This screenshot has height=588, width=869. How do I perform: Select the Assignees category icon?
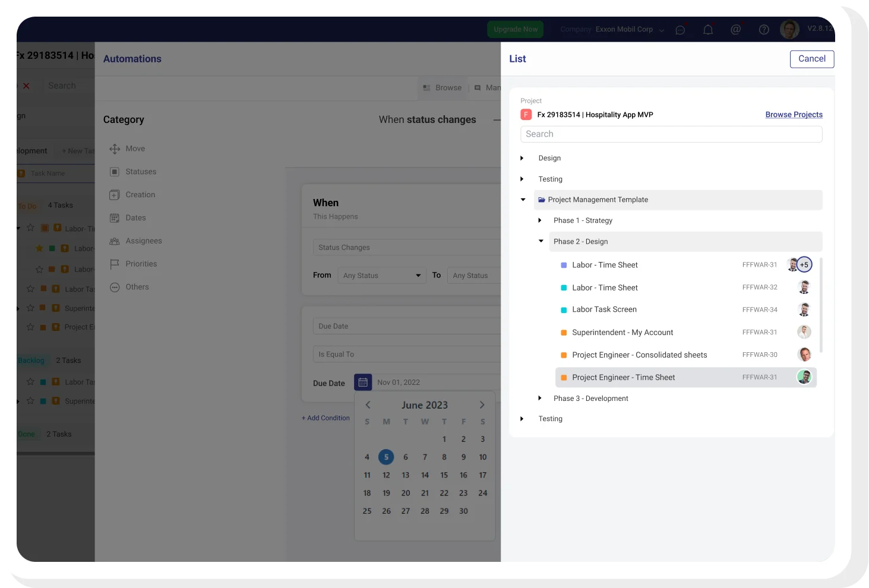115,241
